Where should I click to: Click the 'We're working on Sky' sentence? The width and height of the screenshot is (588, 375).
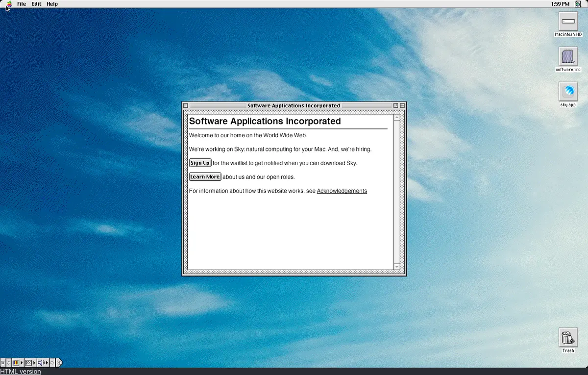280,149
